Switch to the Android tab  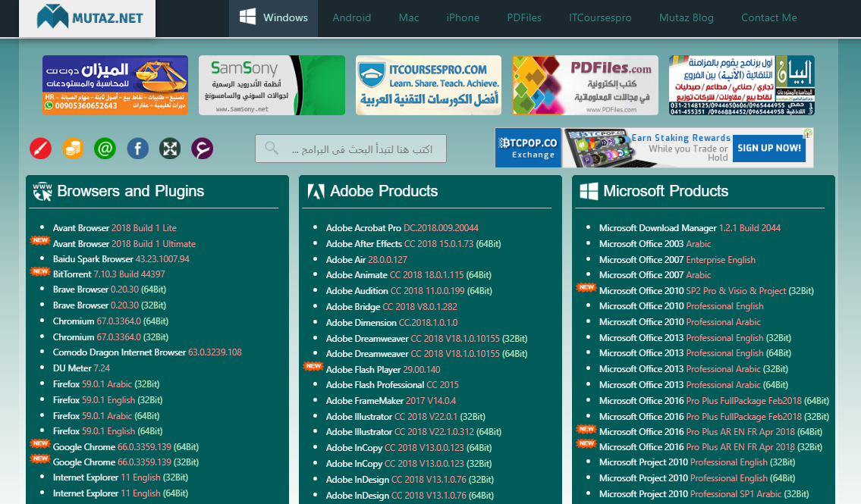[351, 17]
